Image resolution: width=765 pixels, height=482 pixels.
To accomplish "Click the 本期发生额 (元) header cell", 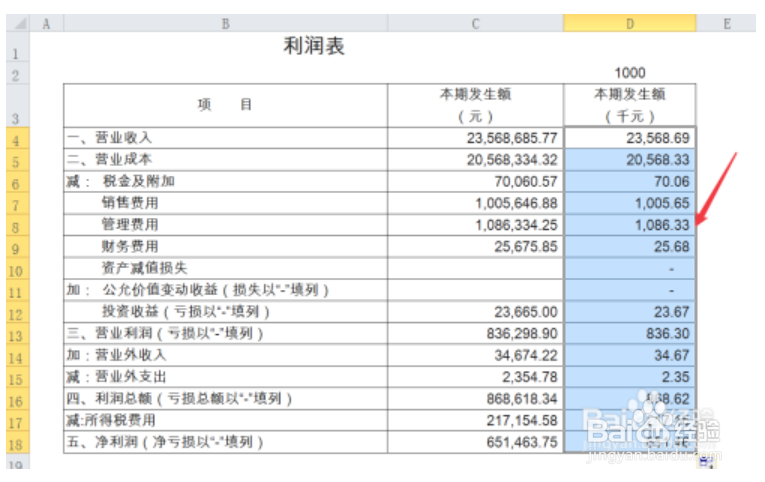I will click(475, 105).
